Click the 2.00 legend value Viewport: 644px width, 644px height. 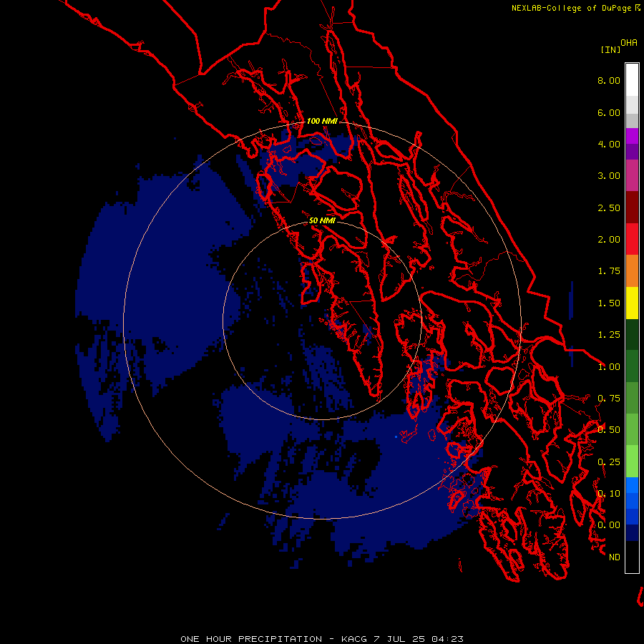point(609,240)
